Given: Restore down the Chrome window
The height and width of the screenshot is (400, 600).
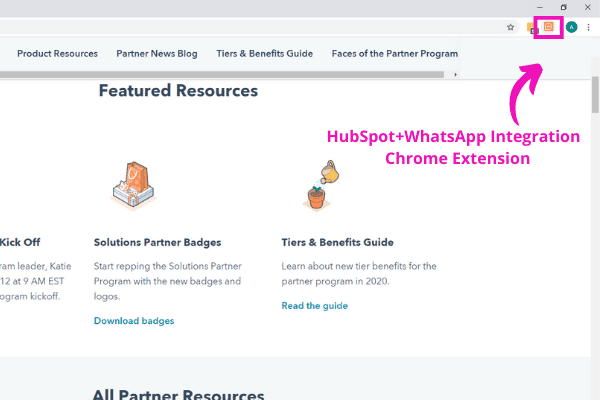Looking at the screenshot, I should (x=564, y=7).
